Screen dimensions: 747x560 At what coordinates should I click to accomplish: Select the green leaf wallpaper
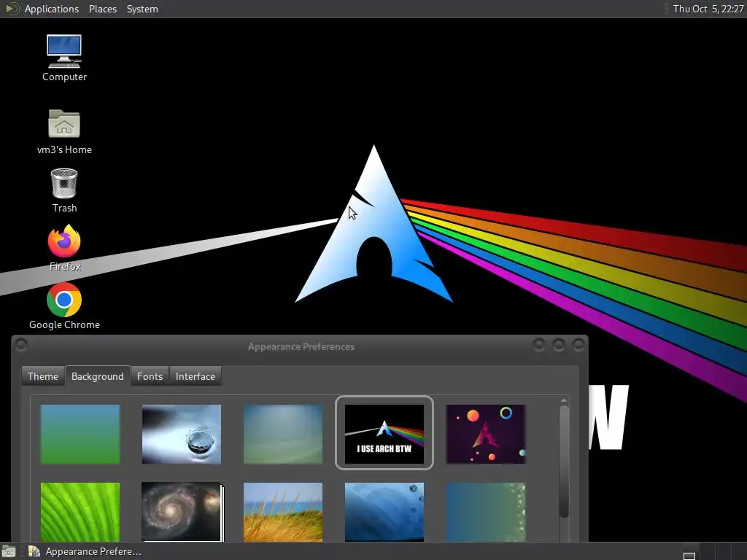pos(80,512)
